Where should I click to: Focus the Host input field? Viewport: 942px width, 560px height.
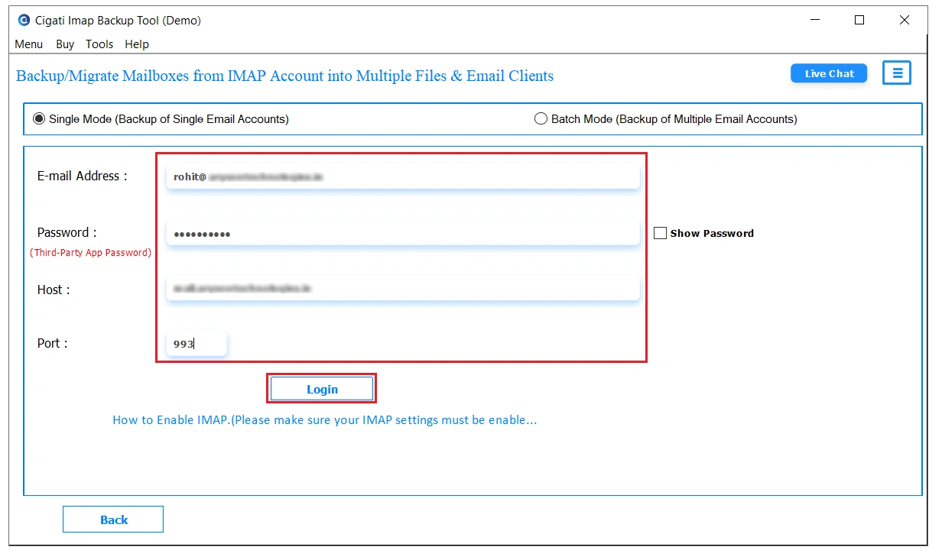click(x=403, y=288)
